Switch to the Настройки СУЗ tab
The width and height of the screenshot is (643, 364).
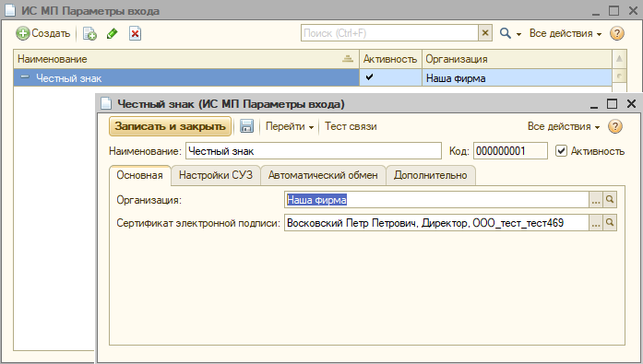coord(216,175)
